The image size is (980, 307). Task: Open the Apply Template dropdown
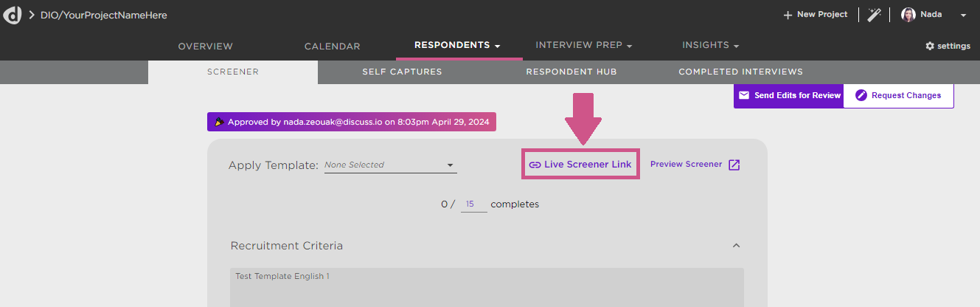[390, 165]
